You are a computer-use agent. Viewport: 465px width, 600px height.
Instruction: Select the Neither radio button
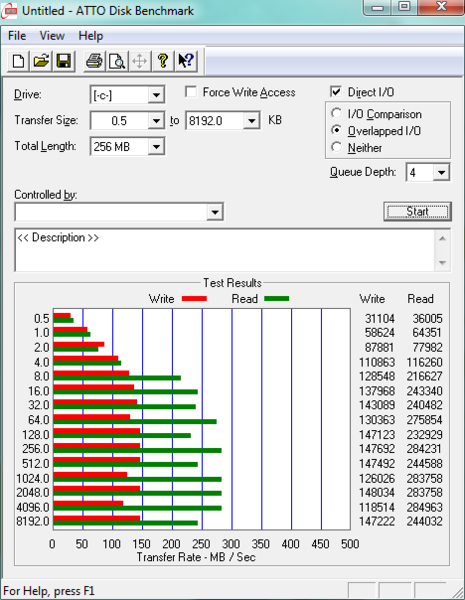pos(336,147)
